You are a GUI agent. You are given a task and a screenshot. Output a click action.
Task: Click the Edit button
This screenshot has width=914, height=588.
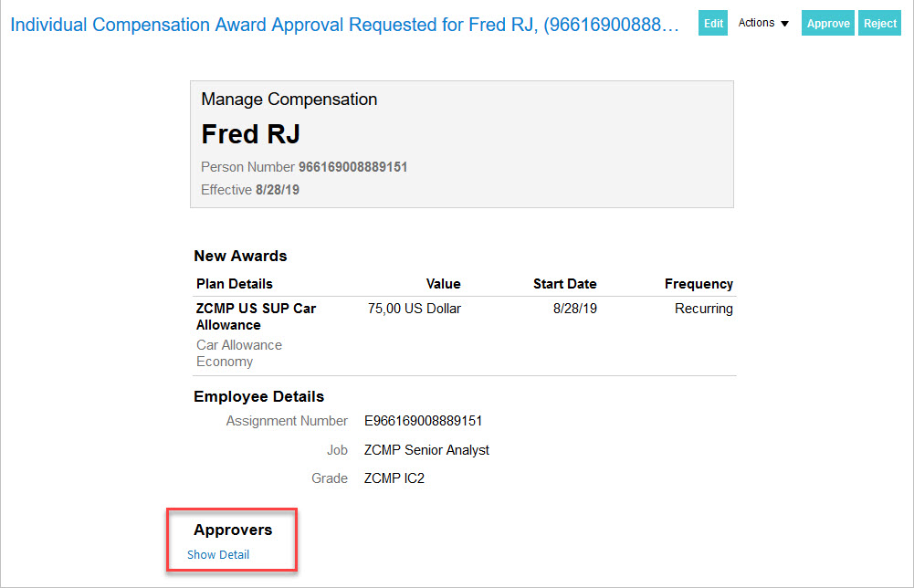(713, 24)
